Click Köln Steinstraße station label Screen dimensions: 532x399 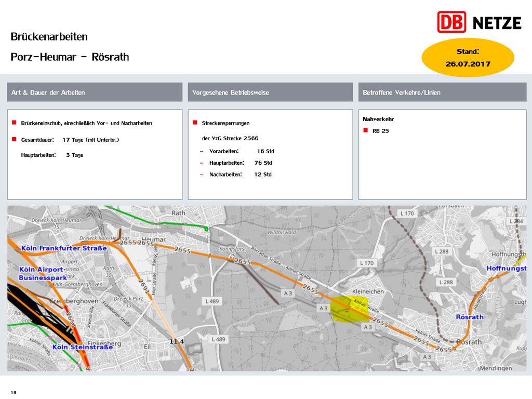click(x=83, y=347)
